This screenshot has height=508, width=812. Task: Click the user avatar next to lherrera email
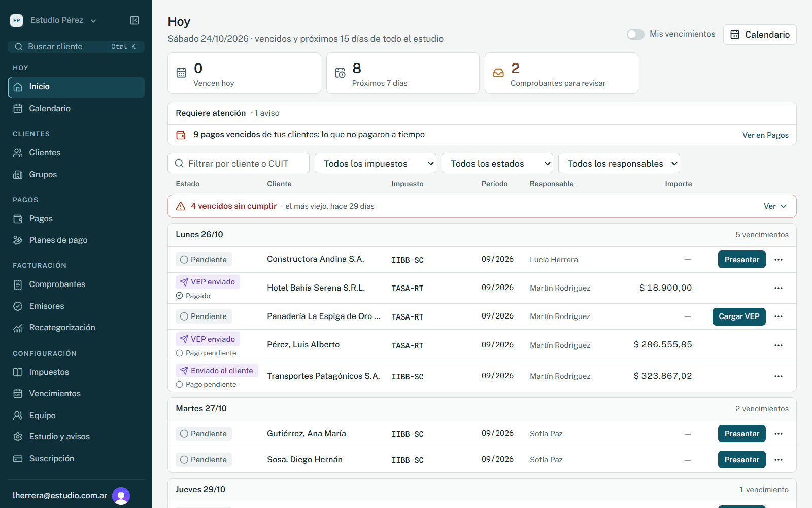pyautogui.click(x=121, y=496)
